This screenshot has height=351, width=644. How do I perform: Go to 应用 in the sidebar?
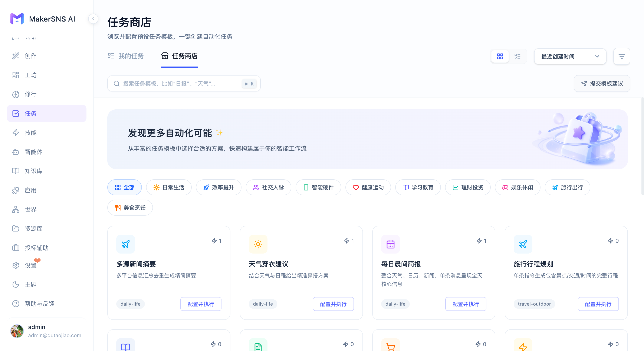pyautogui.click(x=46, y=190)
